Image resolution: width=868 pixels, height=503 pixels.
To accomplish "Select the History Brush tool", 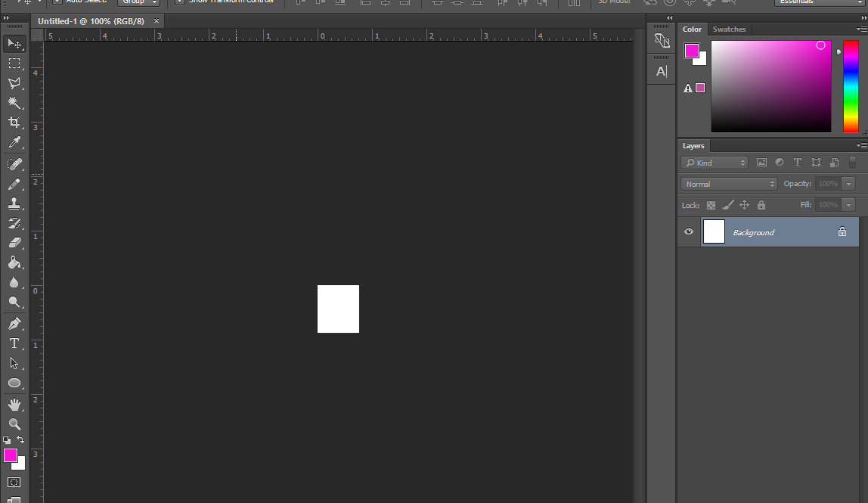I will (14, 223).
